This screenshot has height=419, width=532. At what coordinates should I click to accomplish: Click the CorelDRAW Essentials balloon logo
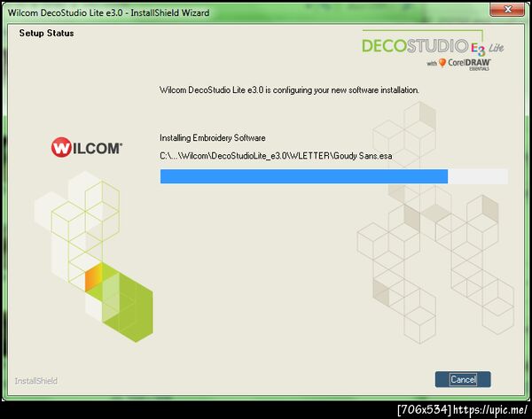click(442, 63)
